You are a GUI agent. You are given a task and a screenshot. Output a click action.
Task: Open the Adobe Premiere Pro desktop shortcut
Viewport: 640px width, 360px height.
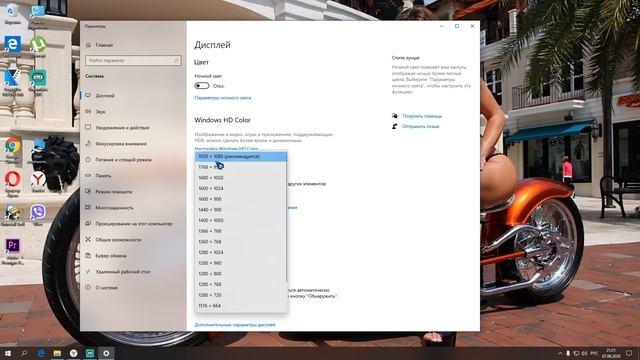click(13, 251)
